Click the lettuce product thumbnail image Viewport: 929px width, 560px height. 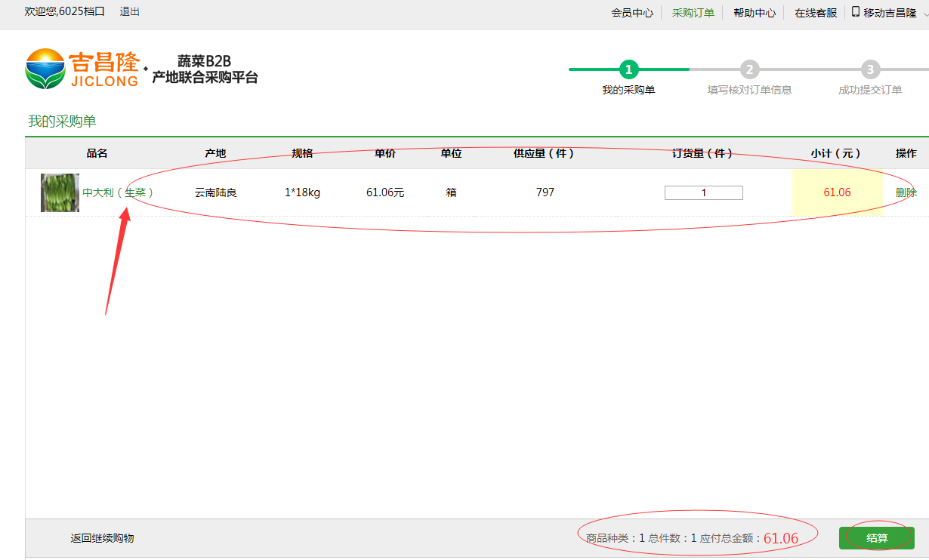(x=60, y=192)
